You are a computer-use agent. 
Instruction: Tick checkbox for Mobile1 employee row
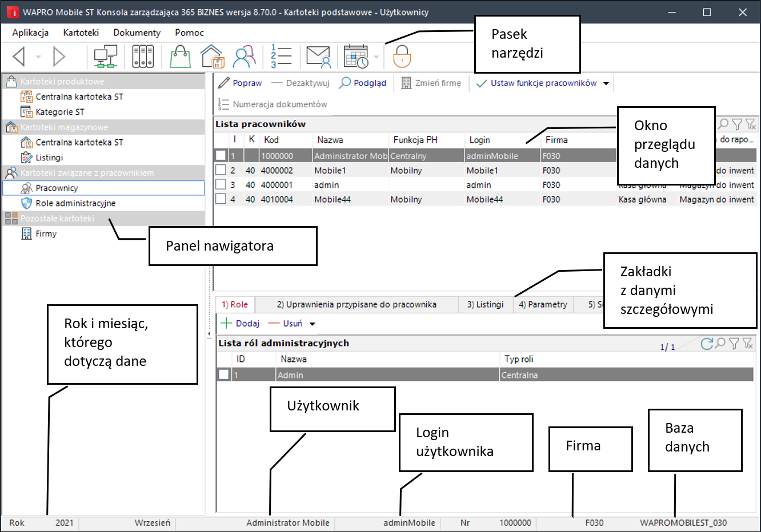(x=221, y=170)
